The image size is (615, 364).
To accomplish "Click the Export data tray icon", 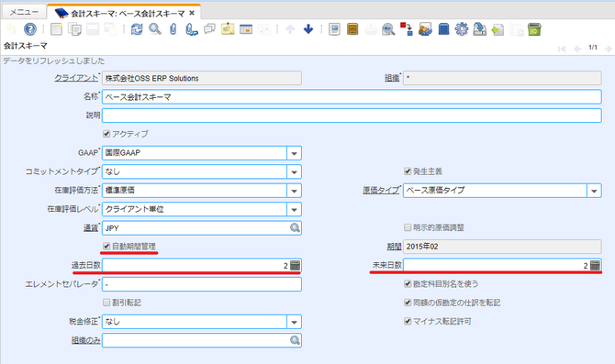I will point(479,29).
